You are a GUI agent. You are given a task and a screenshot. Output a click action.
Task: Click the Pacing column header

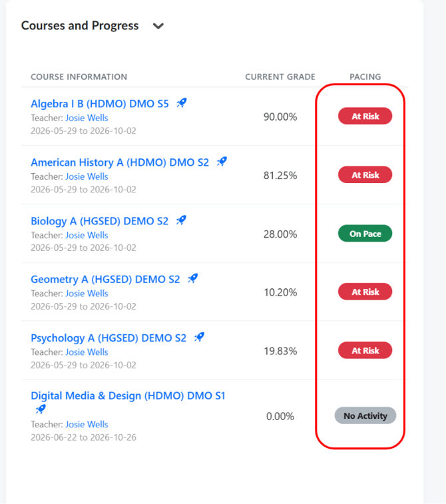[x=365, y=77]
